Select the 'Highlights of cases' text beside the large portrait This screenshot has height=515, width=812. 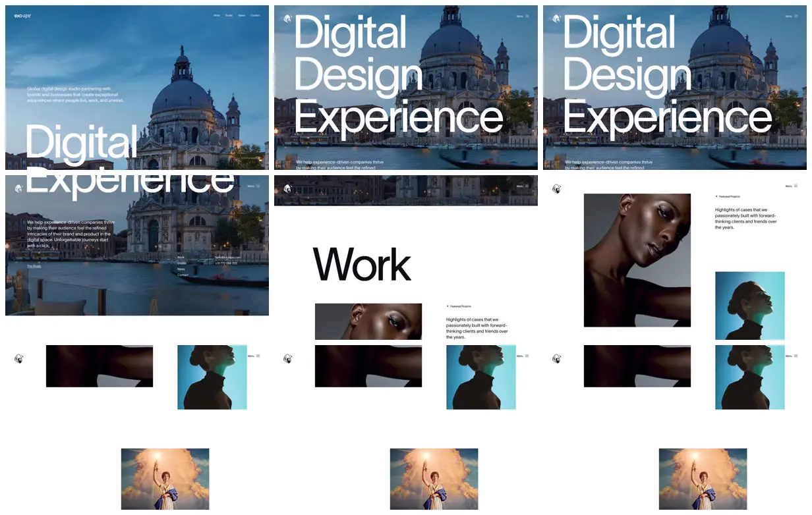click(746, 219)
